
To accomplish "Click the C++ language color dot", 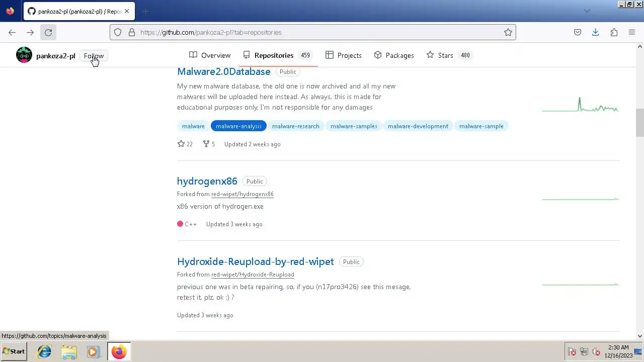I will tap(180, 224).
